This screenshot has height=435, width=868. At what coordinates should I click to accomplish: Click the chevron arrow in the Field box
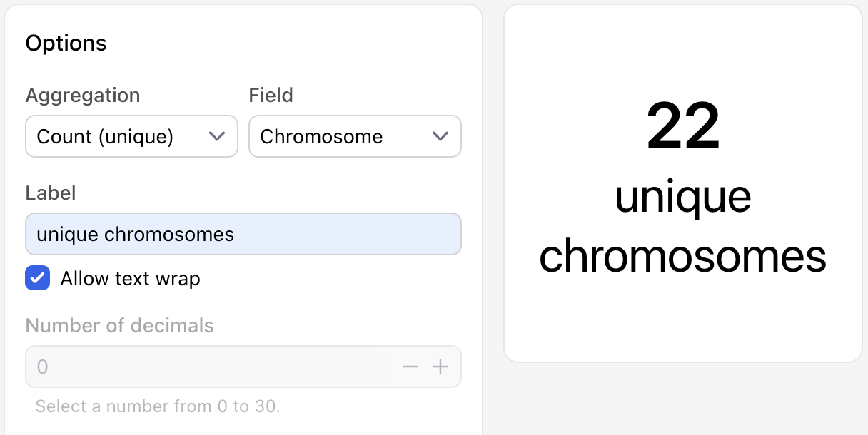coord(440,136)
